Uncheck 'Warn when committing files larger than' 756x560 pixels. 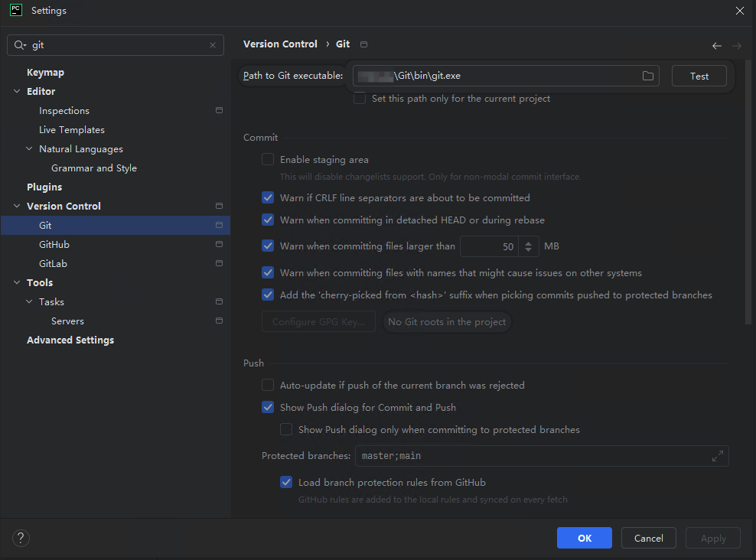pyautogui.click(x=268, y=246)
